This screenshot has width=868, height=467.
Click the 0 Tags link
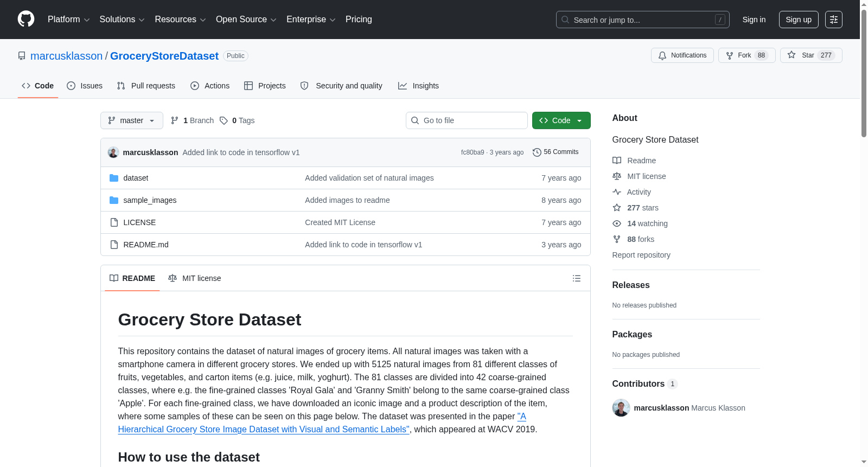pos(237,120)
